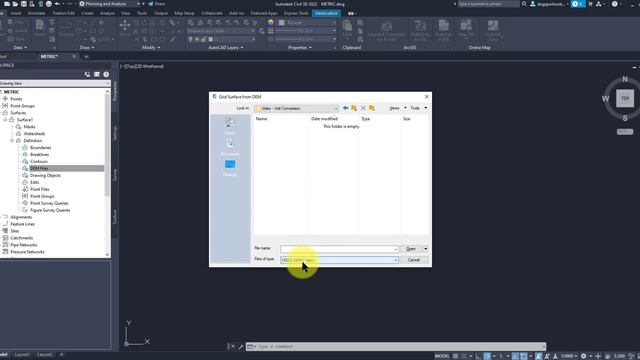Click the File name input field
The height and width of the screenshot is (360, 640).
339,249
